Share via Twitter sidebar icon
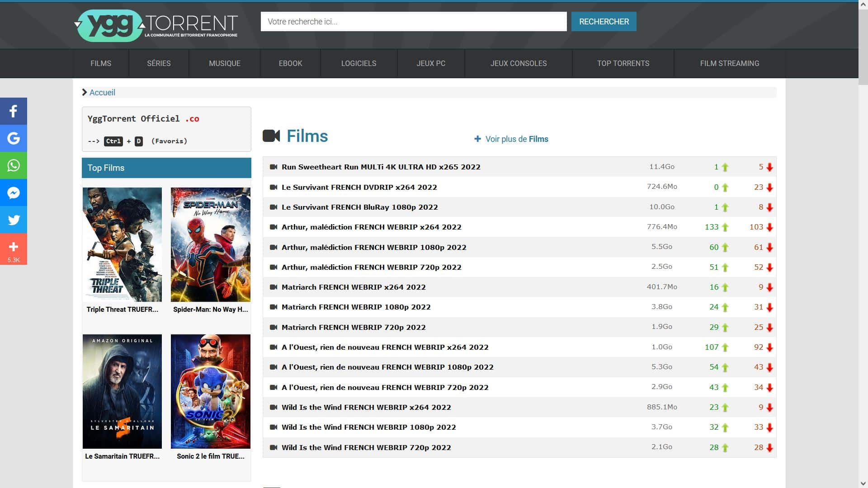 click(14, 220)
